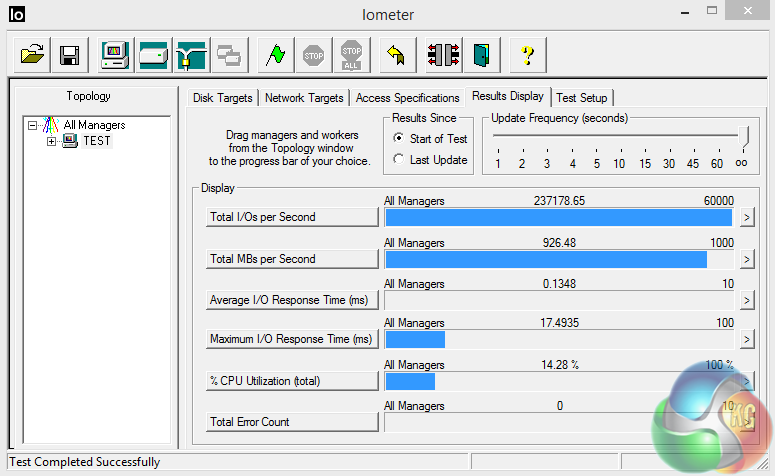Expand the TEST manager node
Viewport: 775px width, 476px height.
tap(51, 141)
